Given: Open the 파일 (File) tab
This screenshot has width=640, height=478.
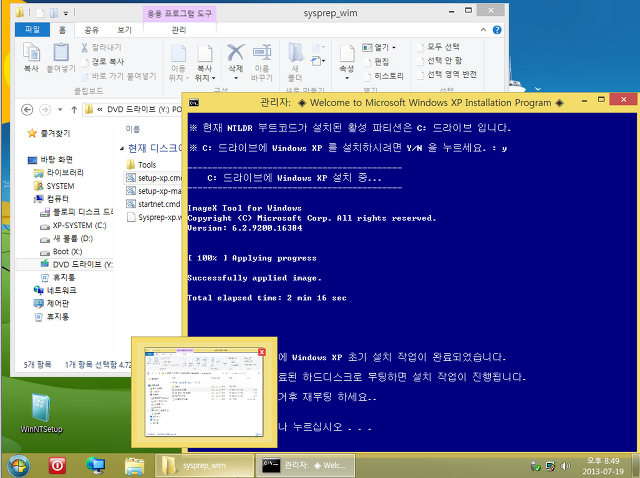Looking at the screenshot, I should click(32, 29).
